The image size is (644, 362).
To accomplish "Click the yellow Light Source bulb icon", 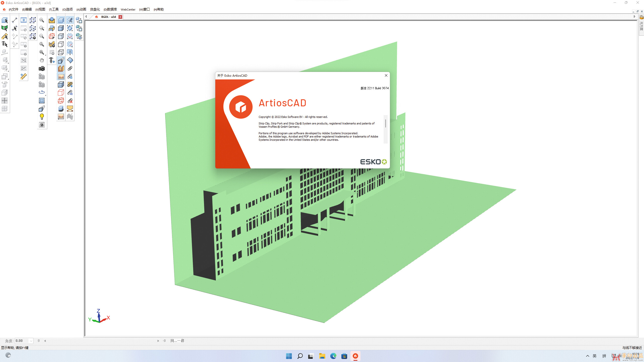I will click(x=42, y=117).
